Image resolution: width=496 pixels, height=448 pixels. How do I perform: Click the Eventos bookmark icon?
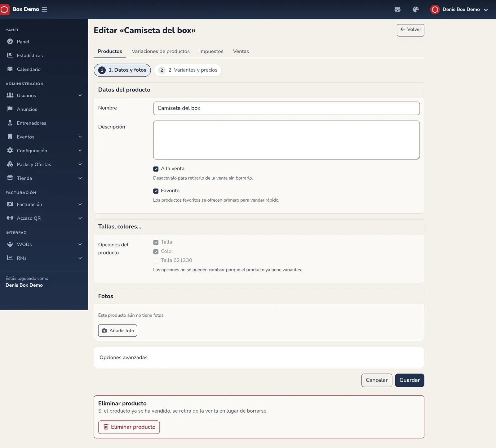click(x=10, y=137)
